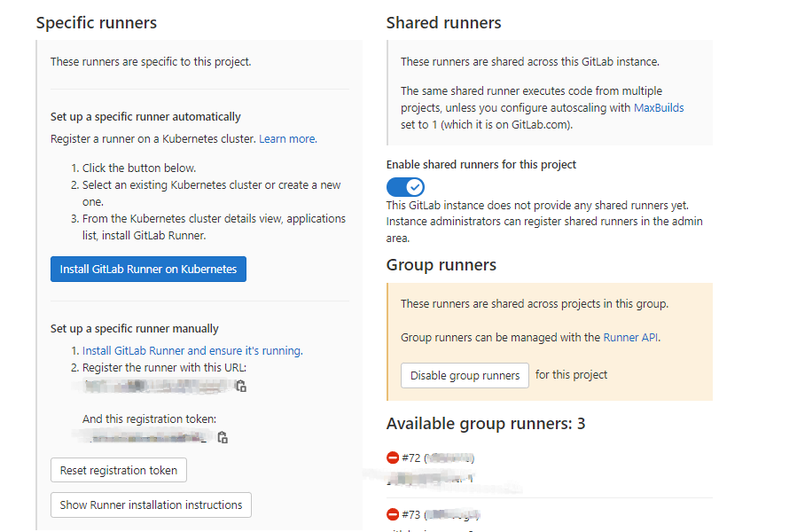Image resolution: width=797 pixels, height=532 pixels.
Task: Click Enable shared runners for this project label
Action: pyautogui.click(x=481, y=164)
